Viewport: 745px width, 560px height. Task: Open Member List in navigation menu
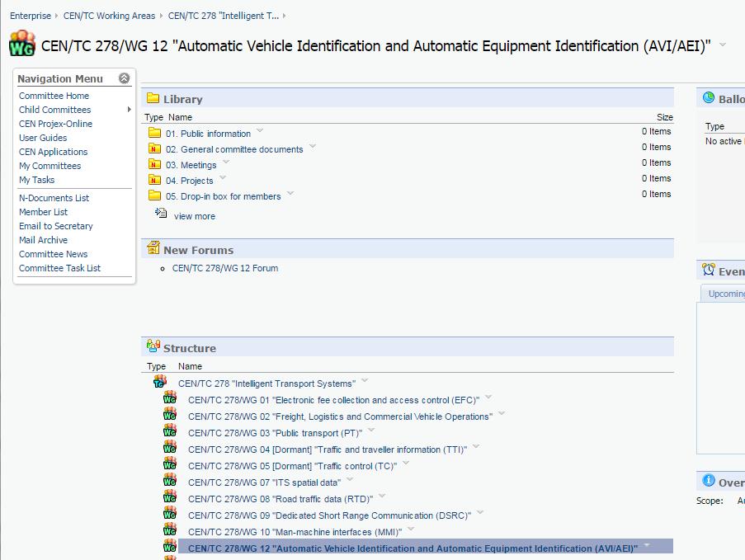pos(43,212)
